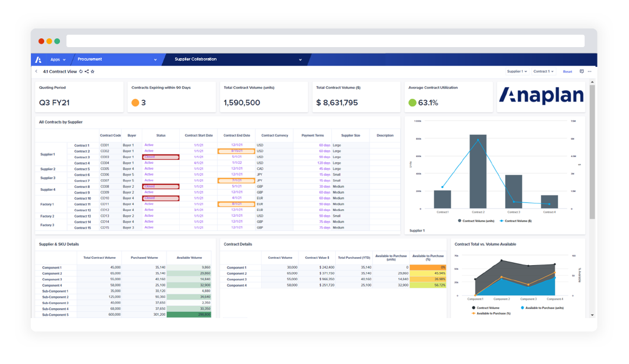
Task: Open the Contract 1 filter dropdown
Action: pos(544,71)
